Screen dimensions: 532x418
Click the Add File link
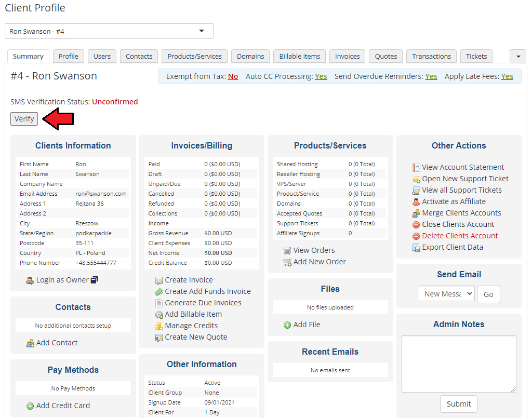pos(307,325)
